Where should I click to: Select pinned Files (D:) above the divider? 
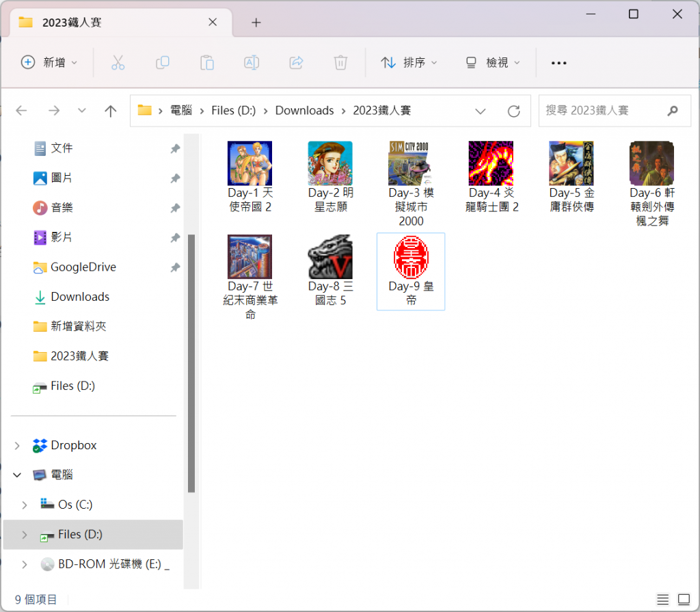pyautogui.click(x=64, y=386)
